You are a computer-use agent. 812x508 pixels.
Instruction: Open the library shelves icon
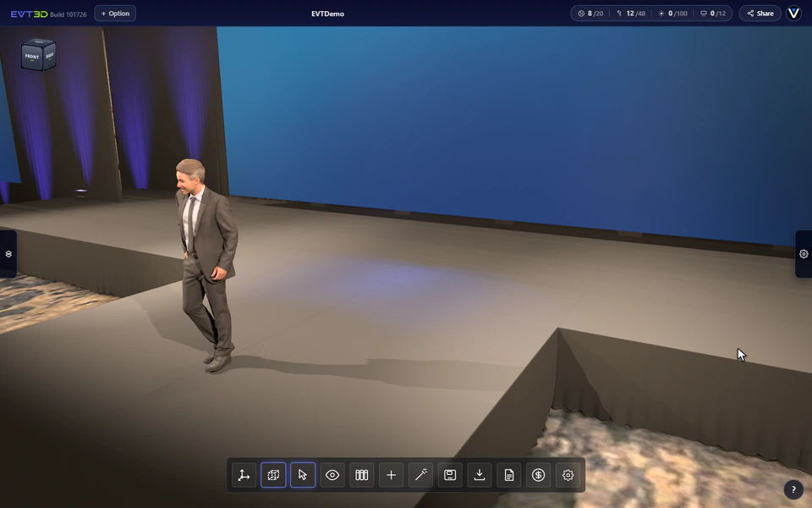coord(361,475)
